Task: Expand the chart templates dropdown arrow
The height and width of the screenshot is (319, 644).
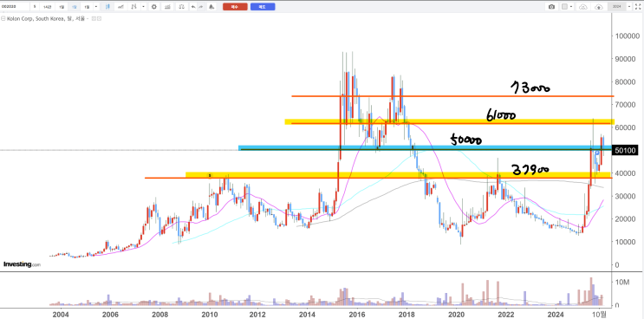Action: pyautogui.click(x=143, y=7)
